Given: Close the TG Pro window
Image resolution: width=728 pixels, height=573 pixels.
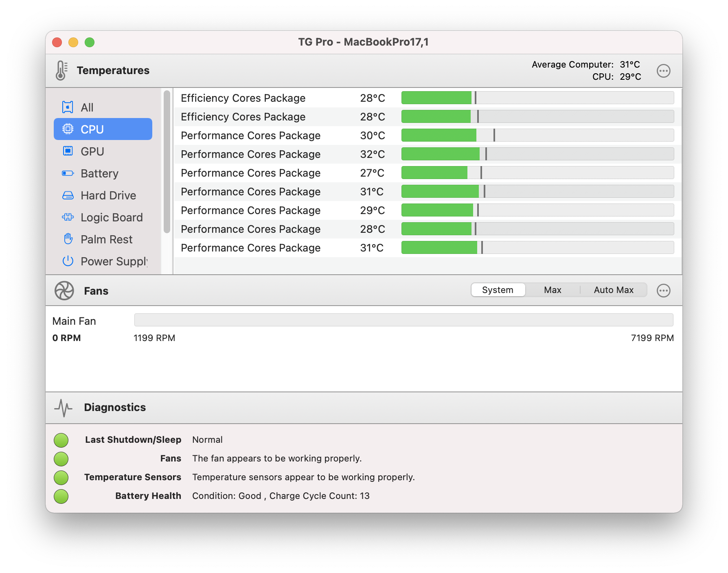Looking at the screenshot, I should coord(57,42).
